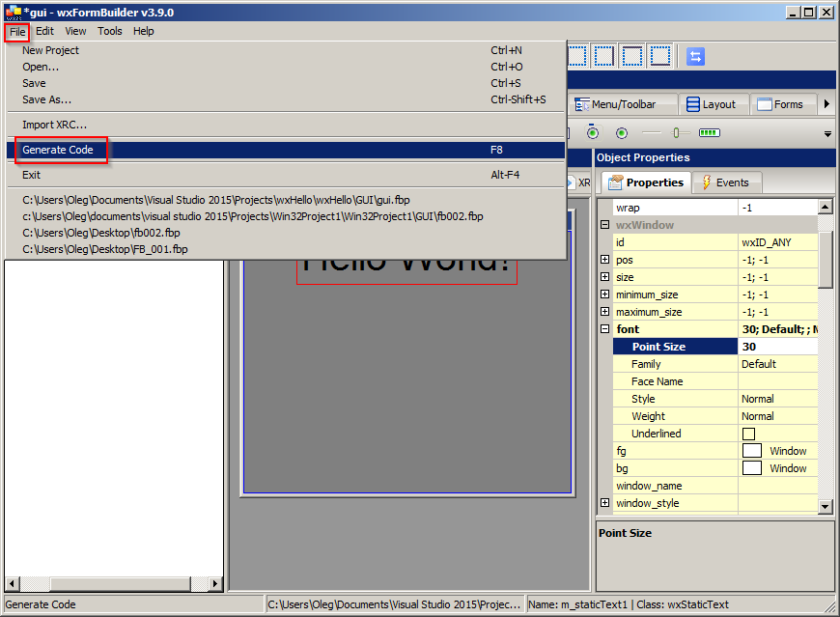Click the Weight value Normal
The width and height of the screenshot is (840, 617).
click(778, 416)
